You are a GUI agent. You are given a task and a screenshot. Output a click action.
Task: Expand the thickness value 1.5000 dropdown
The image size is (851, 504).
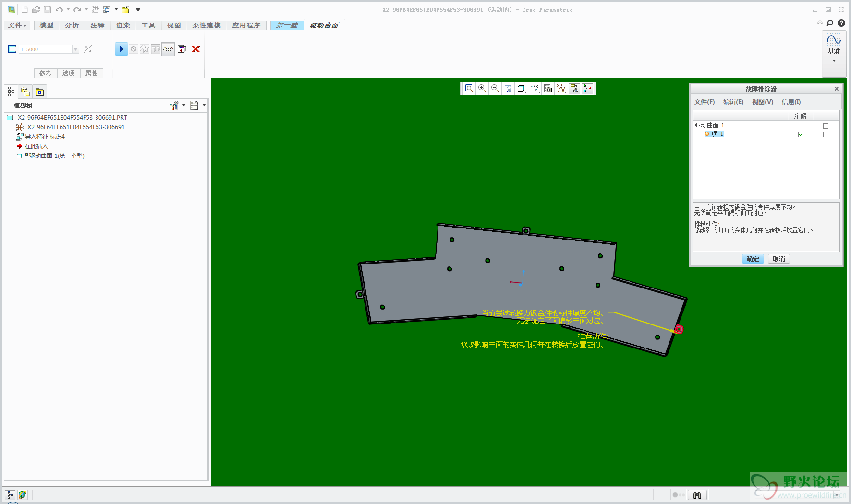click(75, 49)
